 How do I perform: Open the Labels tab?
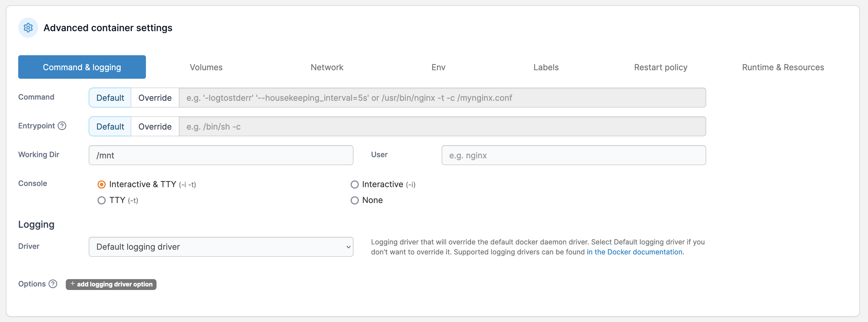point(546,67)
